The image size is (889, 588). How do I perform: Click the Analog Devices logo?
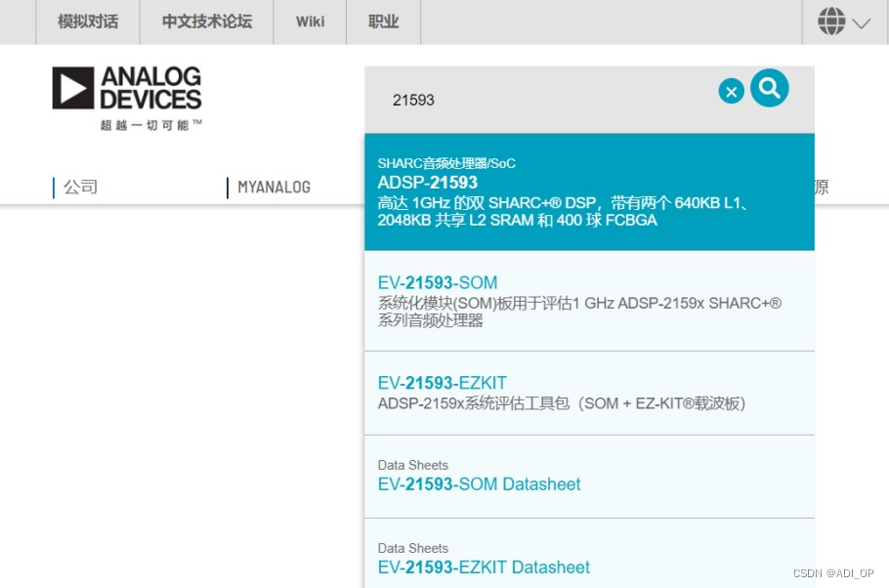(x=127, y=88)
